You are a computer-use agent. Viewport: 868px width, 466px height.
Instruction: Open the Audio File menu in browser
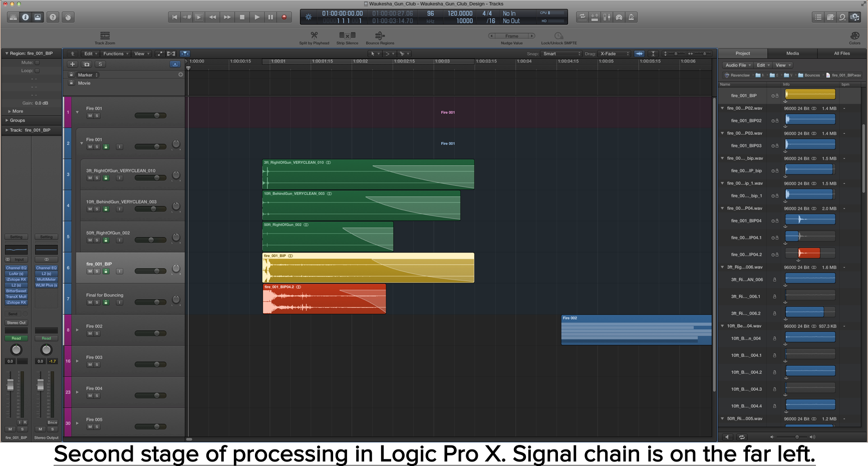[738, 65]
